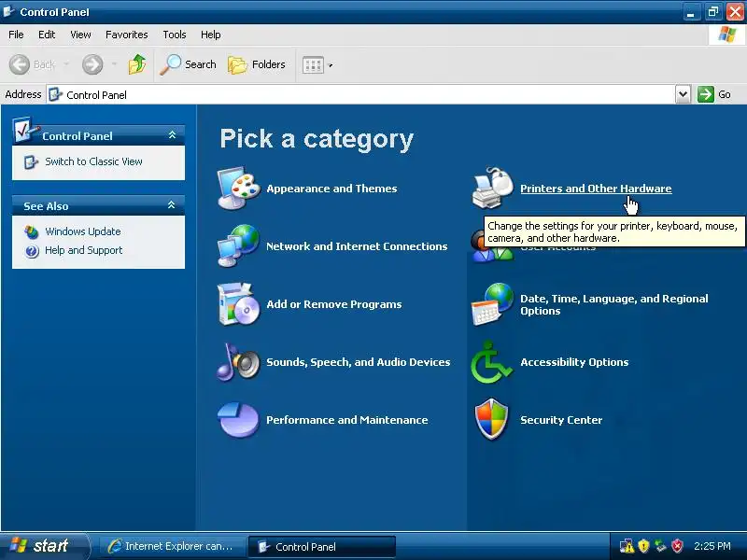Click the 2:25 PM system clock
The image size is (747, 560).
click(712, 546)
